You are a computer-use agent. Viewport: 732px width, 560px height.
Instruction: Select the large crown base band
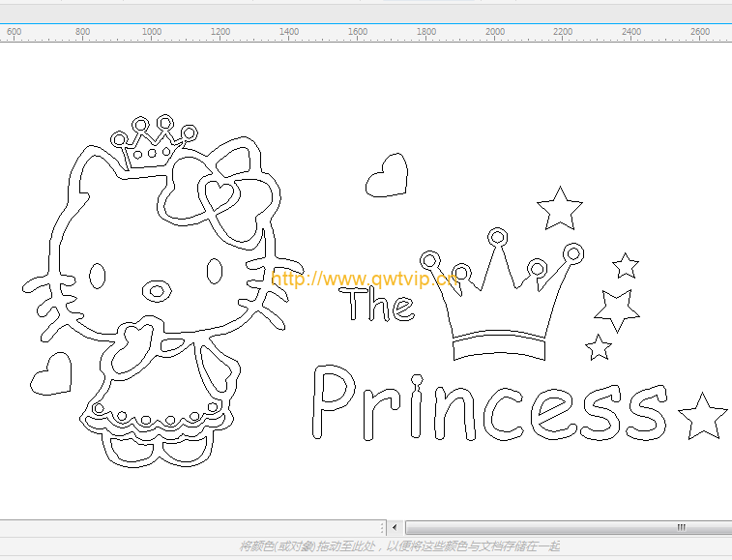pyautogui.click(x=499, y=348)
